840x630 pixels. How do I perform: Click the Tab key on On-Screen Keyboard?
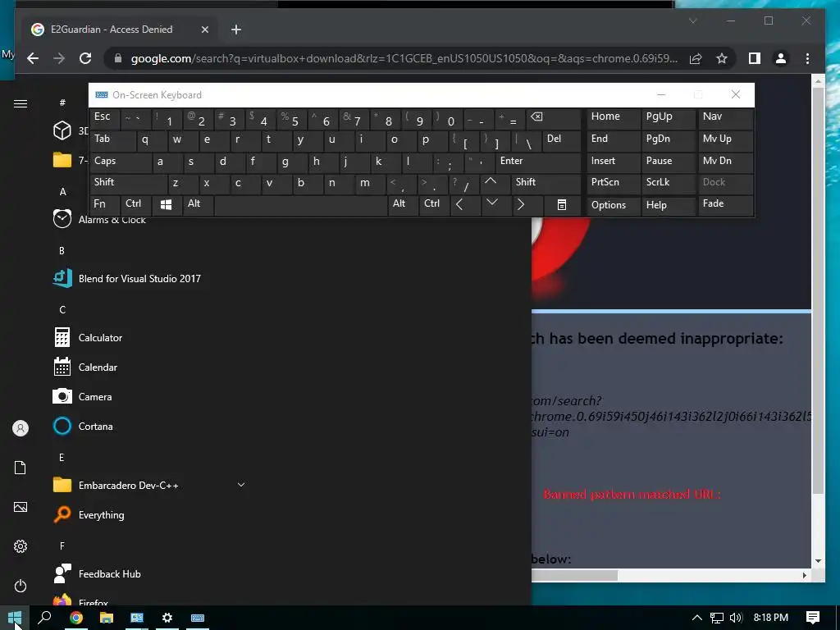(112, 139)
